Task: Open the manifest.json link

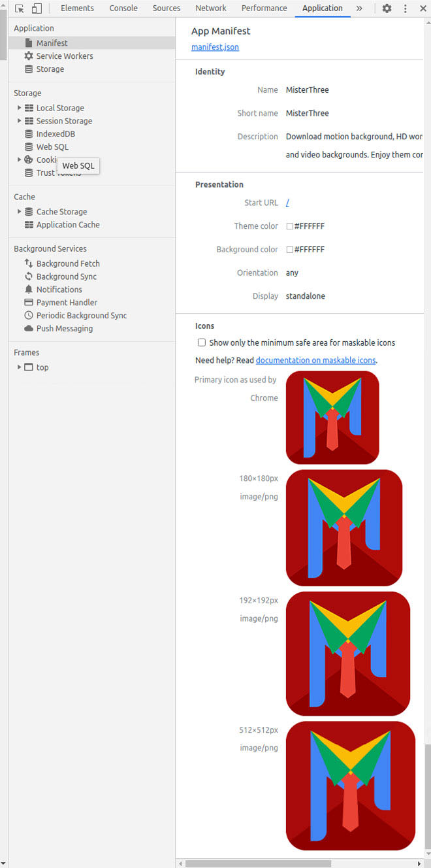Action: tap(215, 47)
